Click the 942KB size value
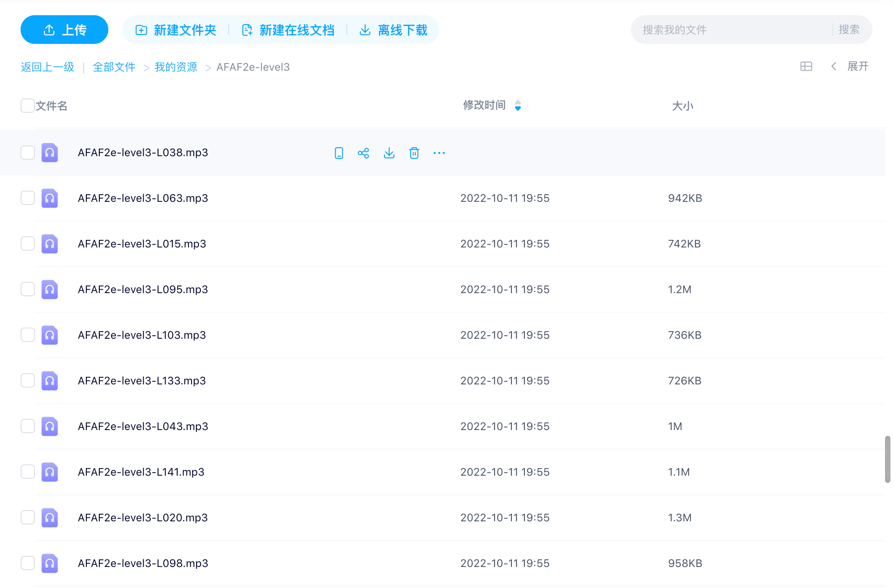Screen dimensions: 894x588 [685, 198]
